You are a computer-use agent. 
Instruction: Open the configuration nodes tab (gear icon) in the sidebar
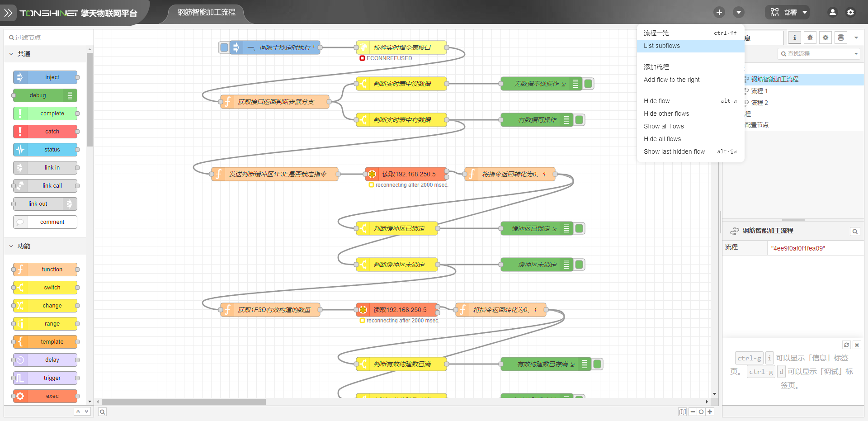tap(825, 38)
